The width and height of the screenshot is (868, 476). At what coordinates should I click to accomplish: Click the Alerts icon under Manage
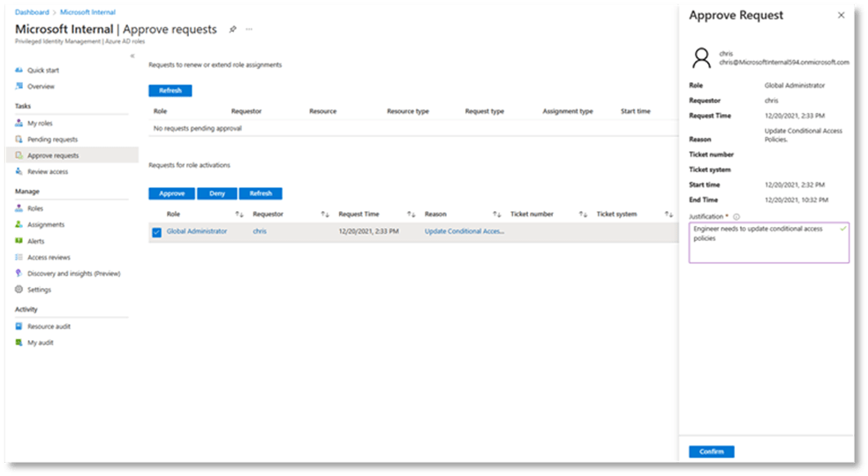pos(19,241)
